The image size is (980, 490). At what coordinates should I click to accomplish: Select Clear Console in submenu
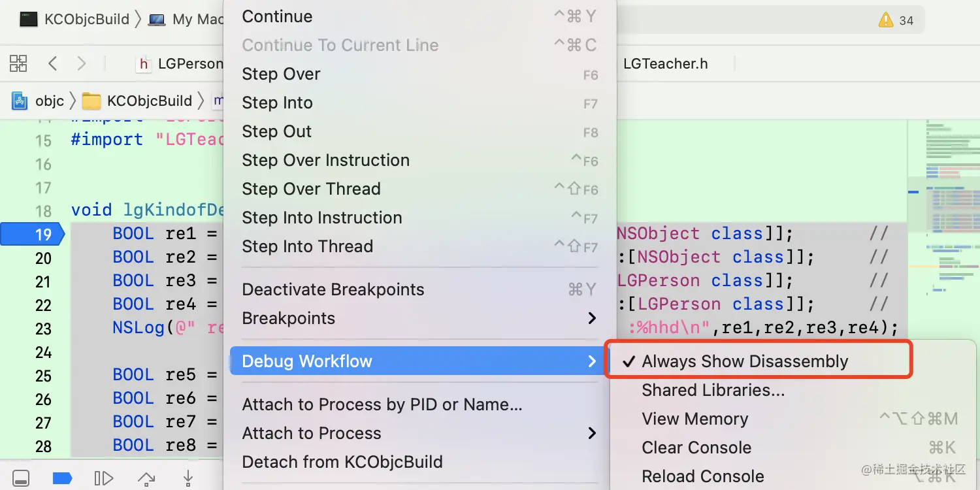point(696,448)
